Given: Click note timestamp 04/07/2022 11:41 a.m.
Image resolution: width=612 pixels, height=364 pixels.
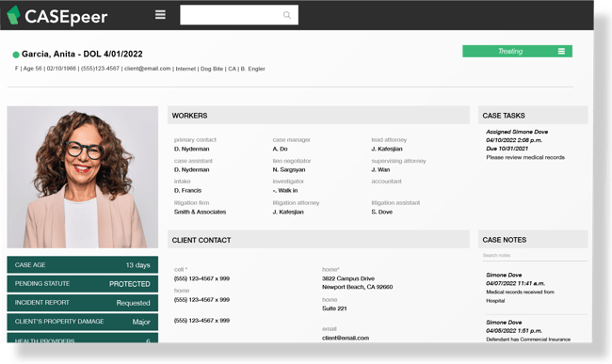Looking at the screenshot, I should tap(515, 283).
